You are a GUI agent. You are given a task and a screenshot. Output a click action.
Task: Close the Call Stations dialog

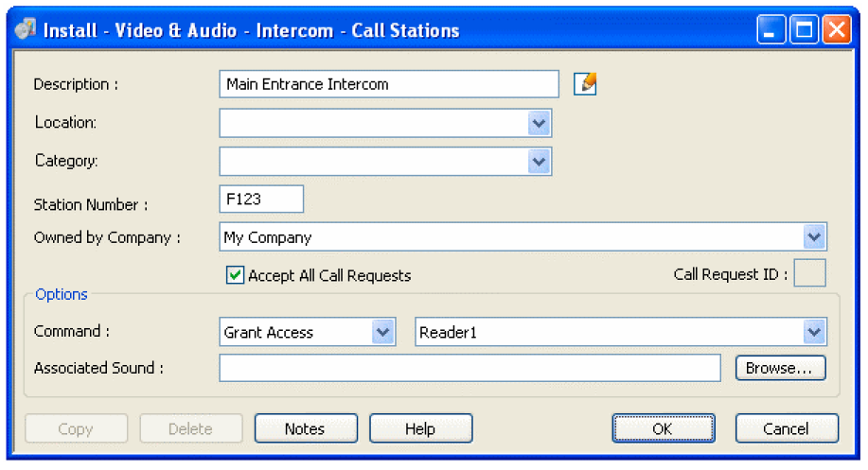tap(836, 30)
